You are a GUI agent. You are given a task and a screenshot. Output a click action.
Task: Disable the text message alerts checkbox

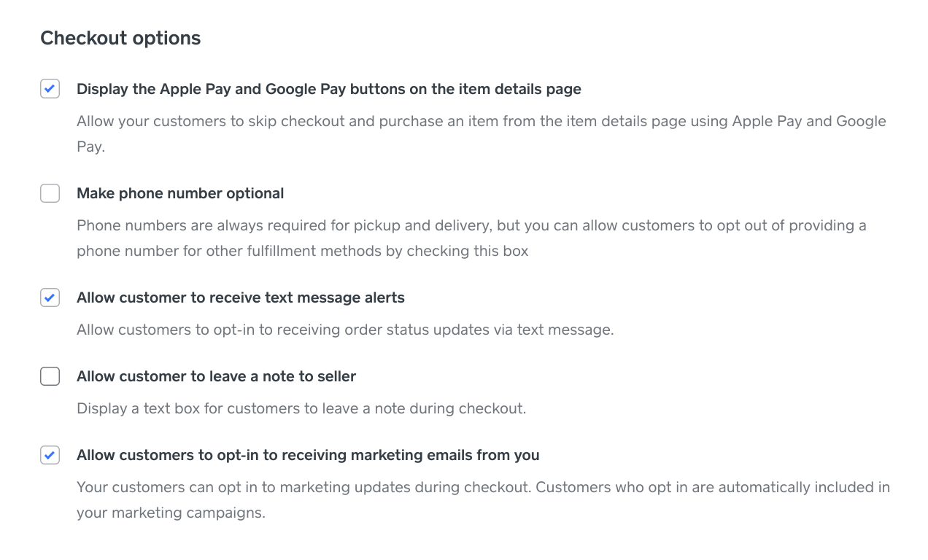[x=50, y=297]
